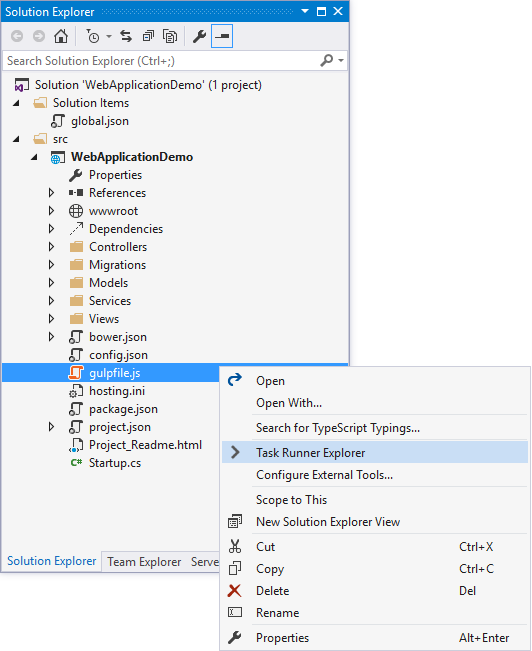Choose Cut from the context menu
Screen dimensions: 532x651
375,547
